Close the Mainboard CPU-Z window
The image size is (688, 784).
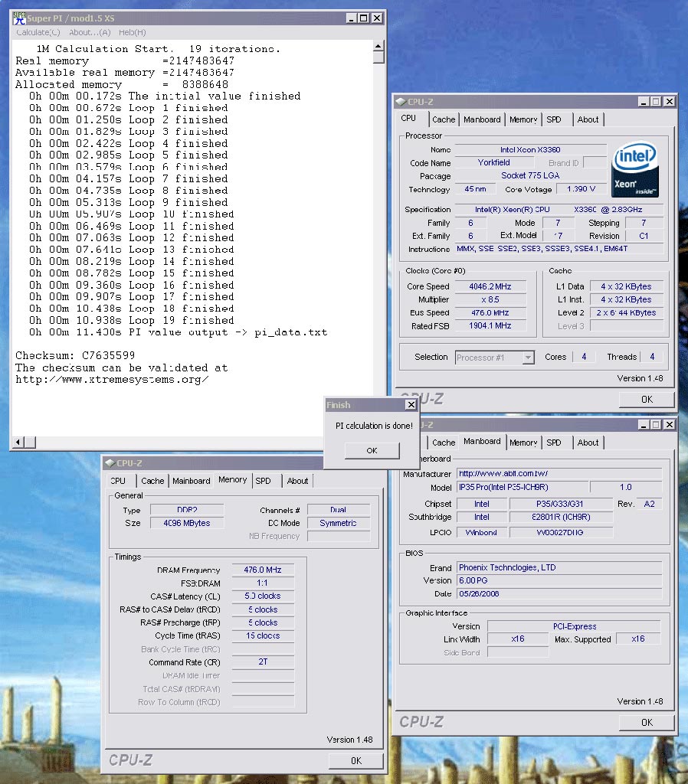(670, 424)
